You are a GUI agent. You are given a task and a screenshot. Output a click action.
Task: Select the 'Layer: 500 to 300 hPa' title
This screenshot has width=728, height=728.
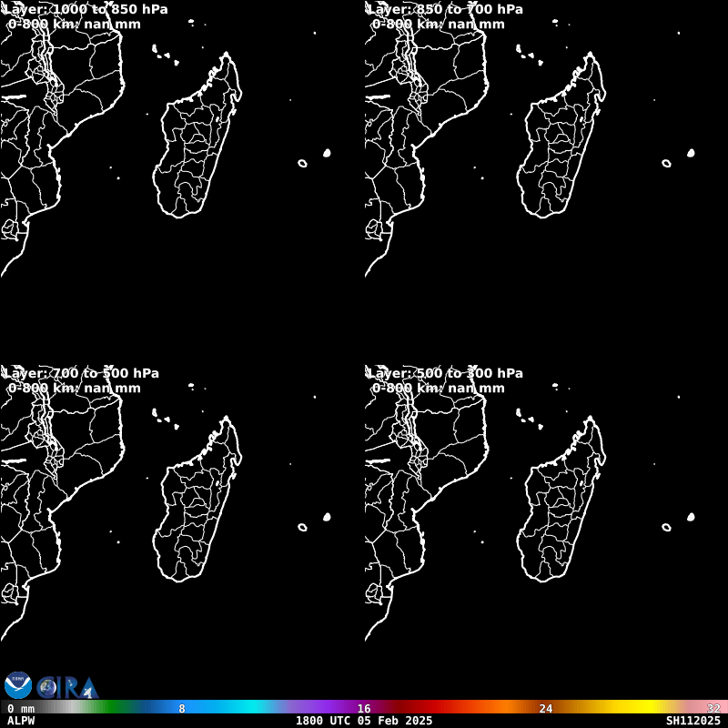[445, 373]
